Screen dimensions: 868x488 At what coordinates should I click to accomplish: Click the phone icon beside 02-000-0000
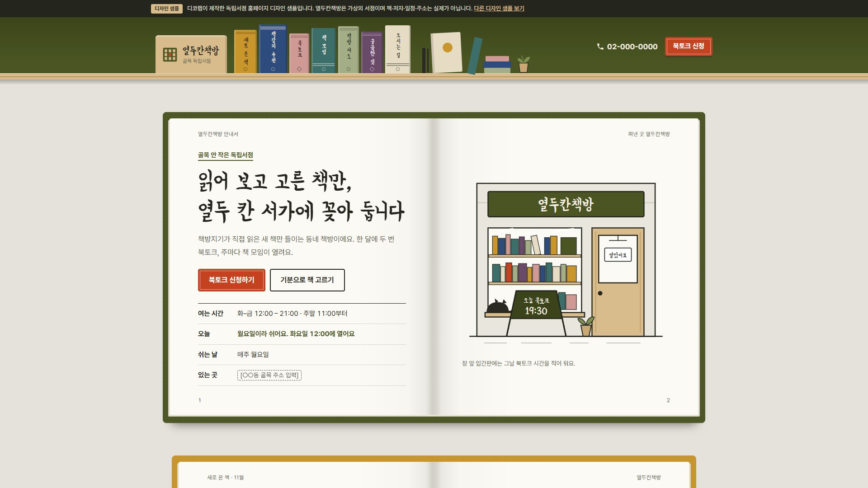(600, 47)
